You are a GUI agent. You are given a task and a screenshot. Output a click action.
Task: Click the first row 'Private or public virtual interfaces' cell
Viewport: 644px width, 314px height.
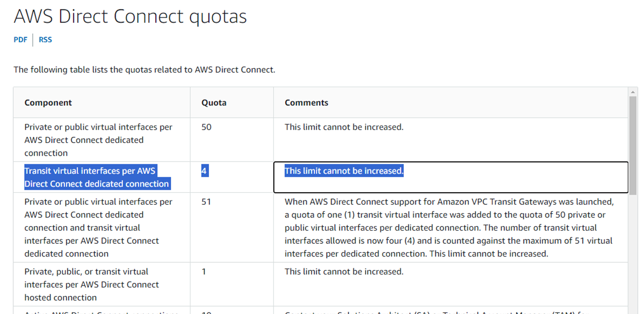[x=99, y=140]
